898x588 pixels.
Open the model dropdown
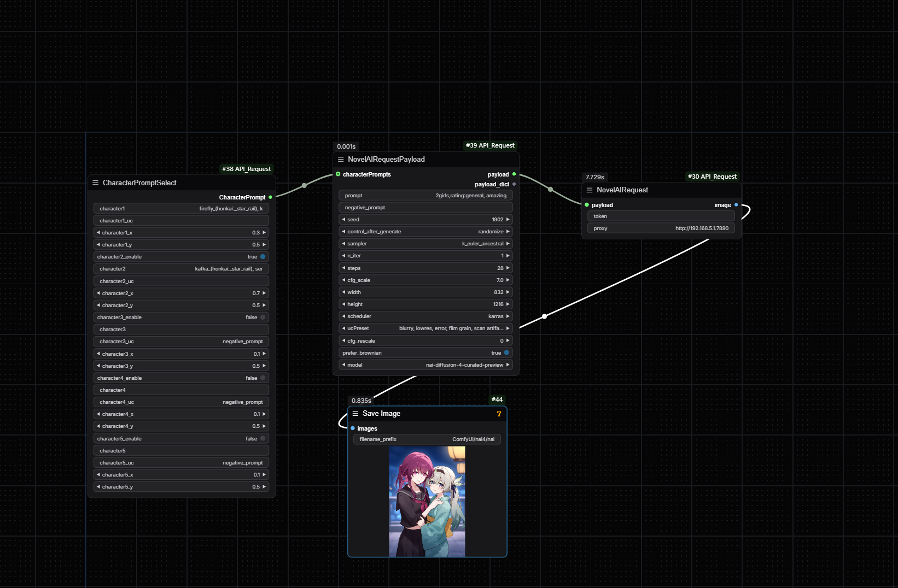425,365
